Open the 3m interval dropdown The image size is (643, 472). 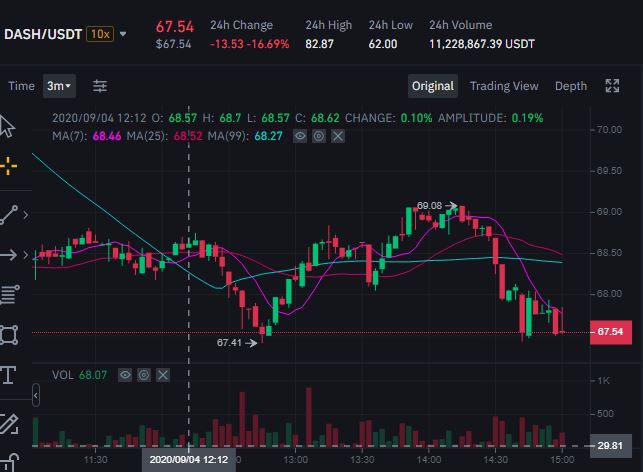[59, 86]
